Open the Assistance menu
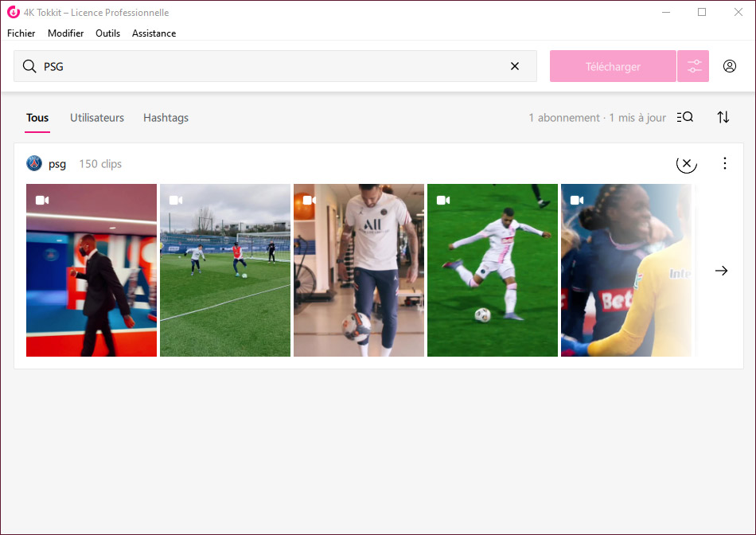The width and height of the screenshot is (756, 535). pyautogui.click(x=154, y=33)
